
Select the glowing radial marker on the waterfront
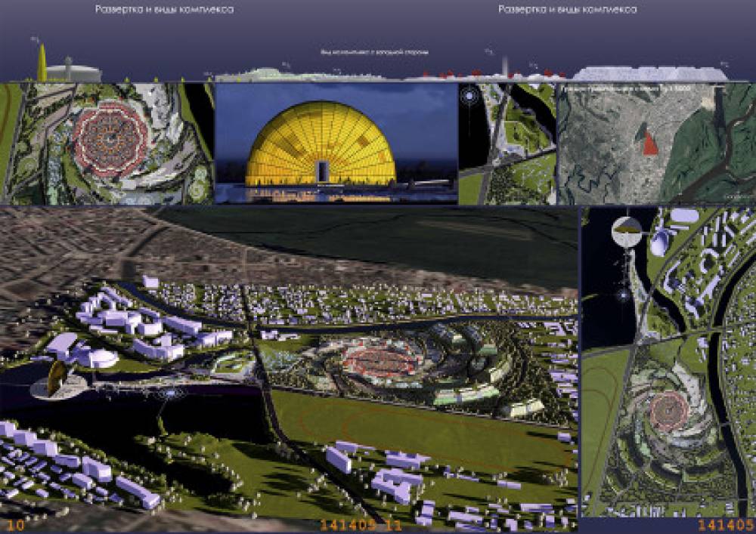pos(172,394)
